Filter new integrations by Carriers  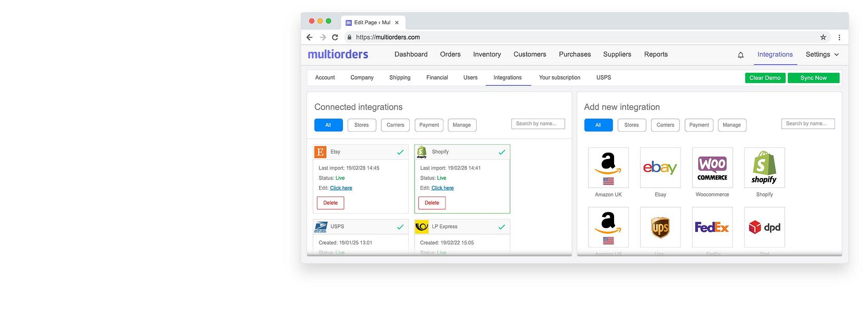(x=665, y=125)
